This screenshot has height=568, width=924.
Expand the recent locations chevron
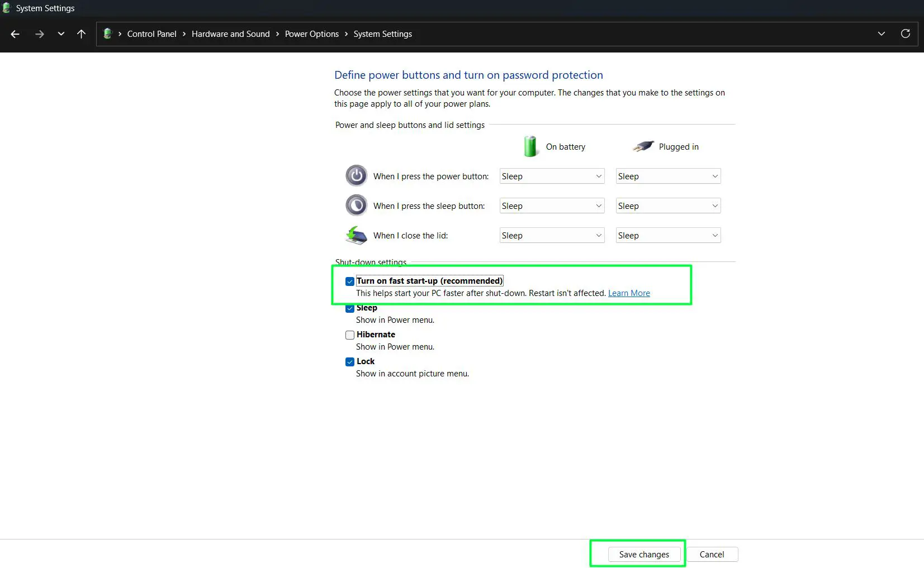(x=61, y=34)
